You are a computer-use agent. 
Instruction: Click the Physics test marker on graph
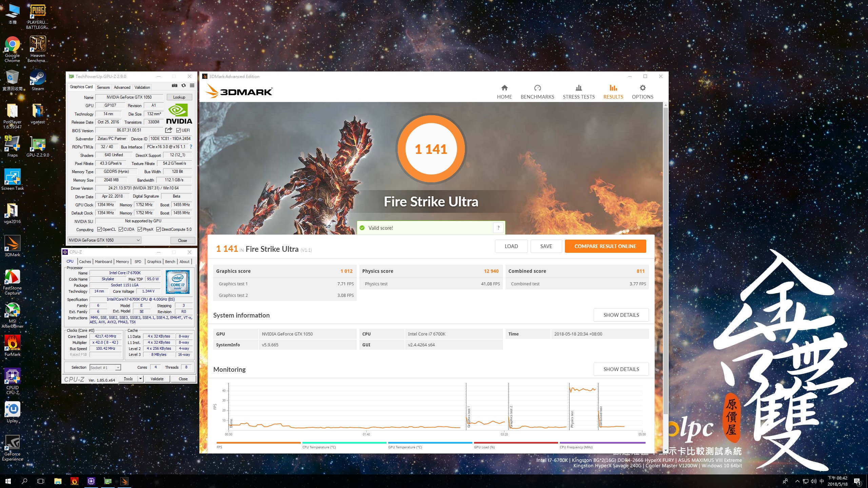click(572, 419)
